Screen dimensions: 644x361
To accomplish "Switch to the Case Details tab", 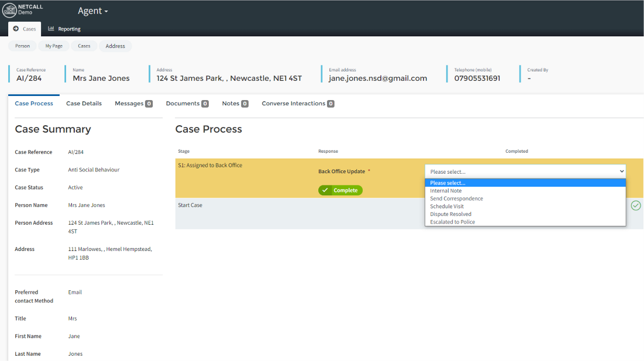I will point(84,104).
